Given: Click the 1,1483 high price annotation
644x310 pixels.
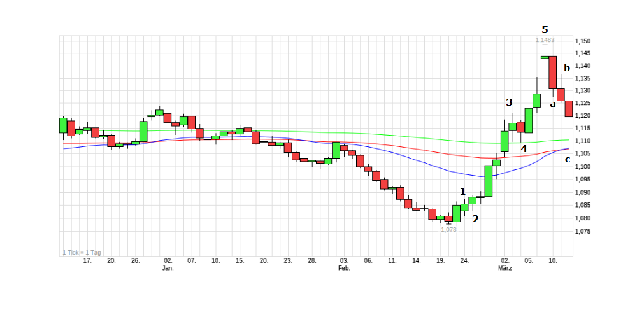Looking at the screenshot, I should [545, 40].
